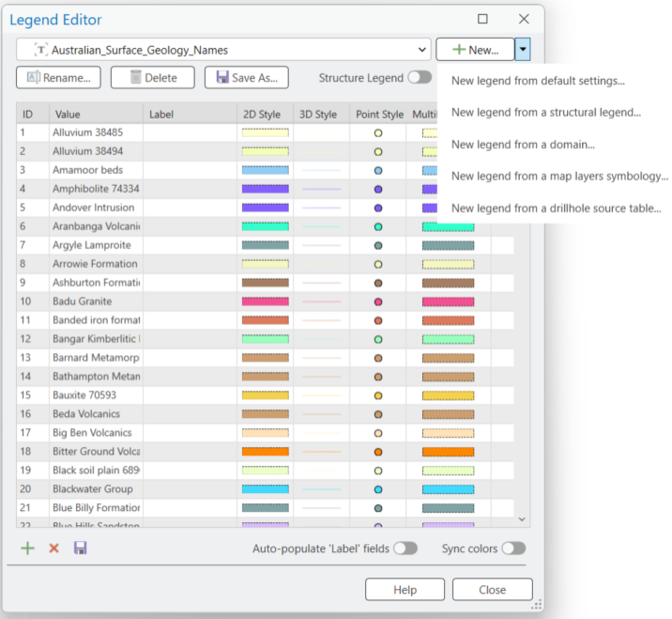Screen dimensions: 672x619
Task: Click the red X delete row icon
Action: [53, 549]
